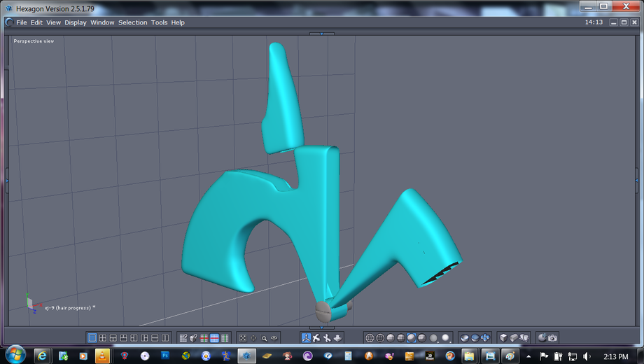Image resolution: width=644 pixels, height=364 pixels.
Task: Open Internet Explorer from taskbar
Action: point(42,356)
